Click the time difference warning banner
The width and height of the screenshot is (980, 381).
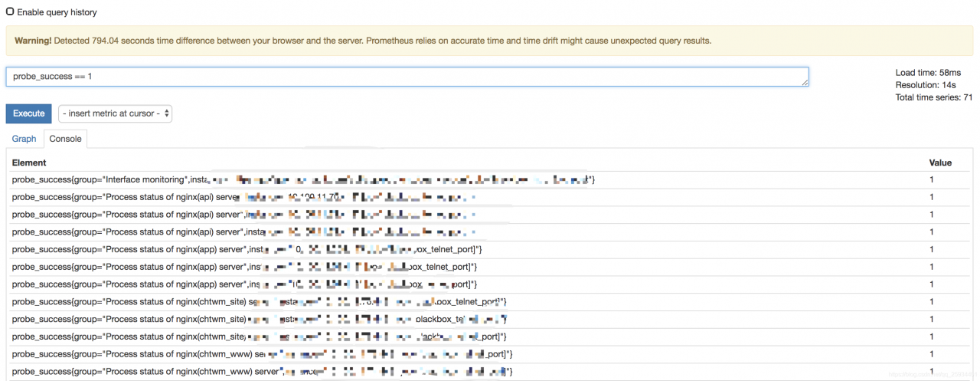[x=489, y=41]
